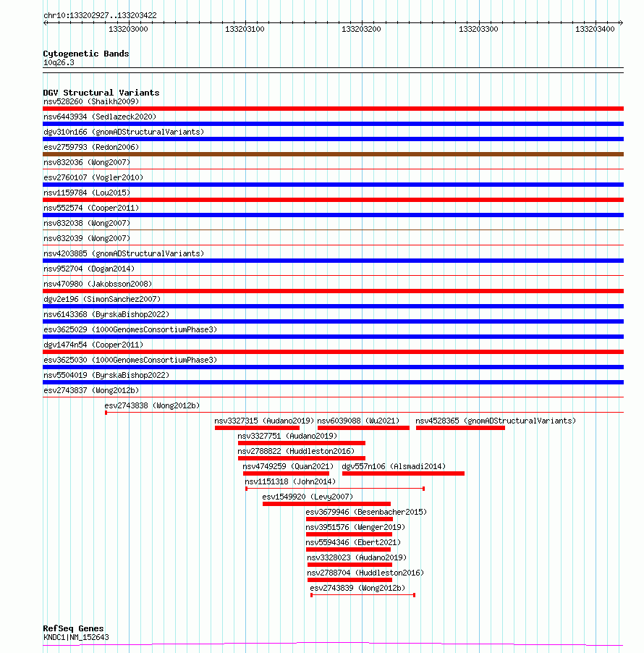Click ruler position 133203400
The height and width of the screenshot is (653, 644).
point(595,29)
